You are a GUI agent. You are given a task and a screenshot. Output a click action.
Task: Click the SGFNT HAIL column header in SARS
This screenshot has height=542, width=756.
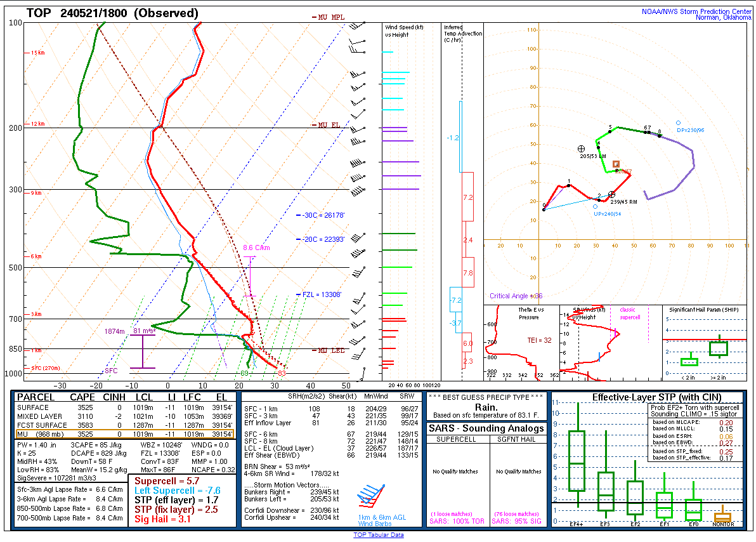(517, 439)
